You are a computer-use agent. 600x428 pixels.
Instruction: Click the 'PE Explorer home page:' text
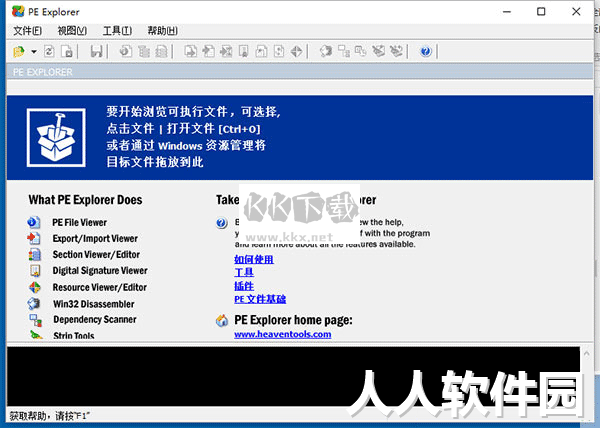293,320
